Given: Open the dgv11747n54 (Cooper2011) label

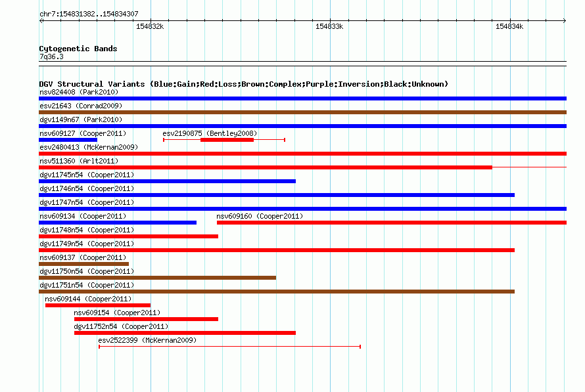Looking at the screenshot, I should pyautogui.click(x=87, y=202).
